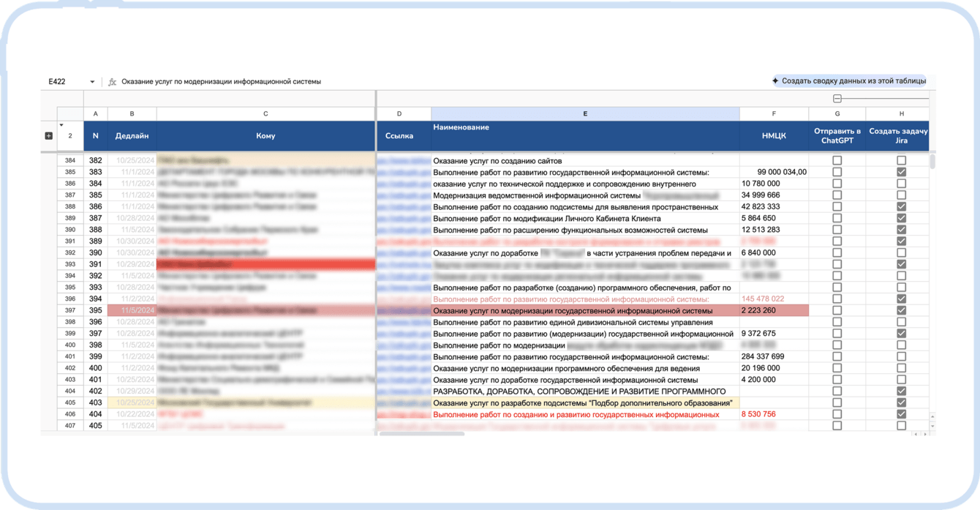Tick ChatGPT checkbox for N 387
The height and width of the screenshot is (510, 980).
click(837, 218)
